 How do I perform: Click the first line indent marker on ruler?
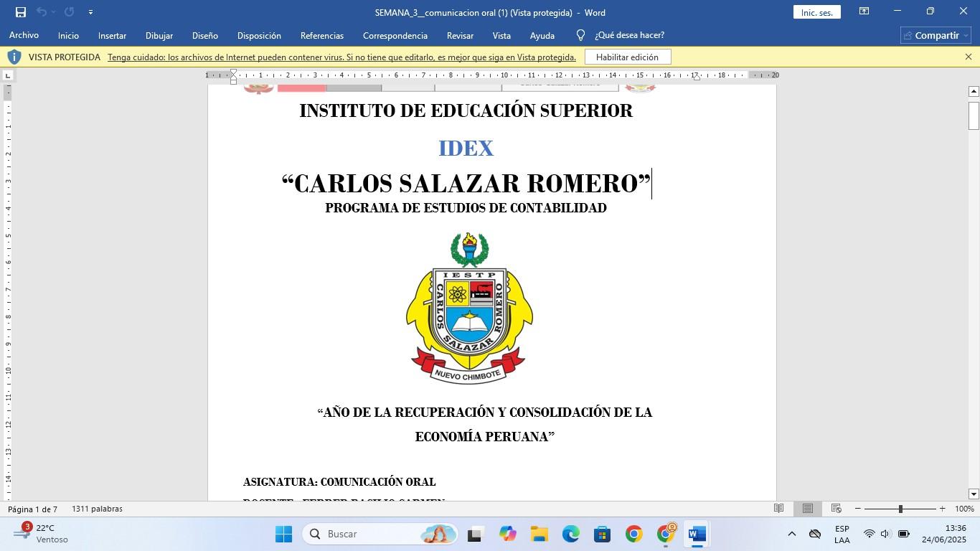point(233,72)
